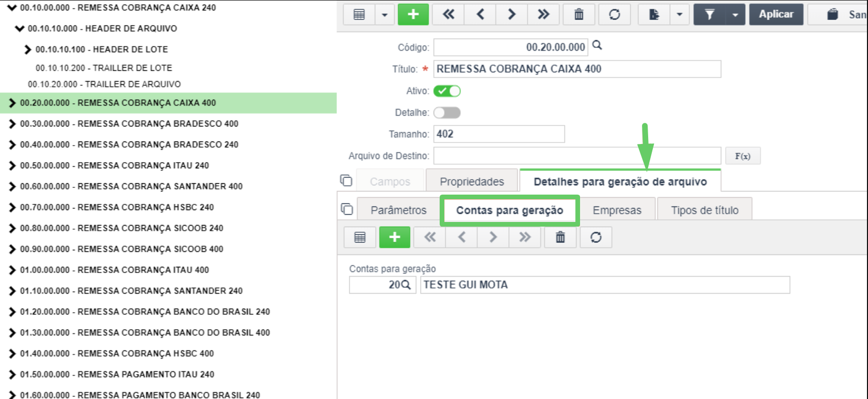Add account with lower green plus button

[x=395, y=237]
